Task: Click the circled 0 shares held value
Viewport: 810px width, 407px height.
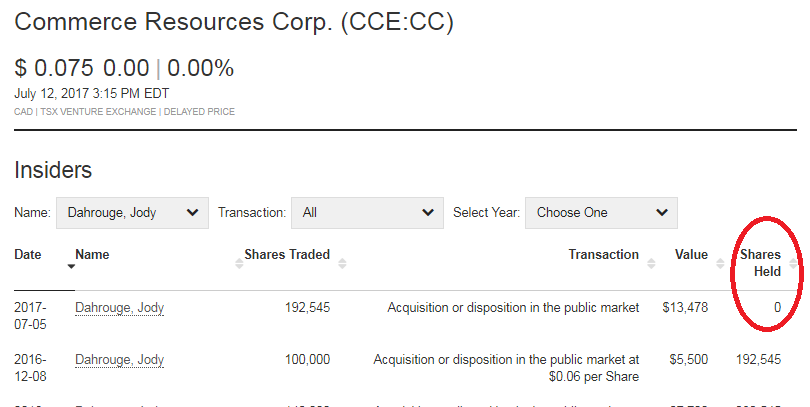Action: 777,308
